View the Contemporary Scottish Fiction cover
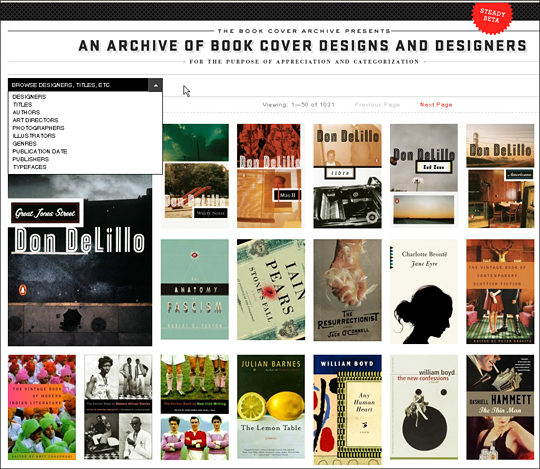 500,292
